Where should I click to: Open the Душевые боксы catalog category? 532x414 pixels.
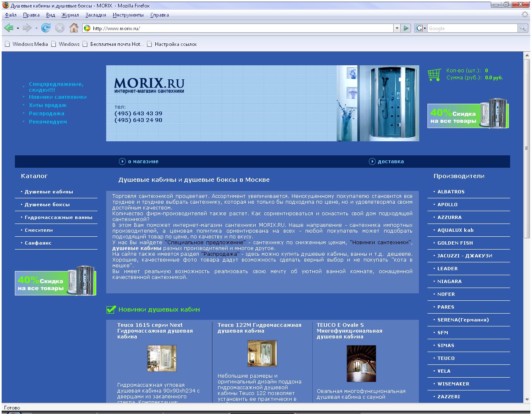[47, 205]
